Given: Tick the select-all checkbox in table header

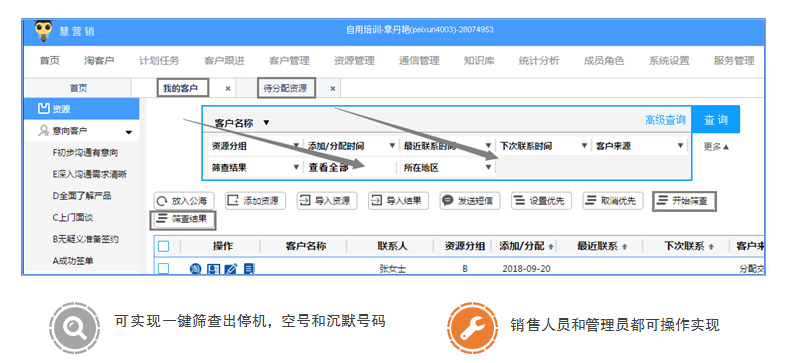Looking at the screenshot, I should click(x=163, y=246).
